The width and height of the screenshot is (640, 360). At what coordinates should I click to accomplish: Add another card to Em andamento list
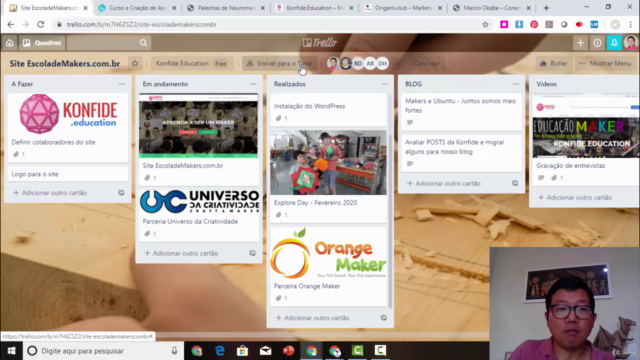tap(181, 253)
